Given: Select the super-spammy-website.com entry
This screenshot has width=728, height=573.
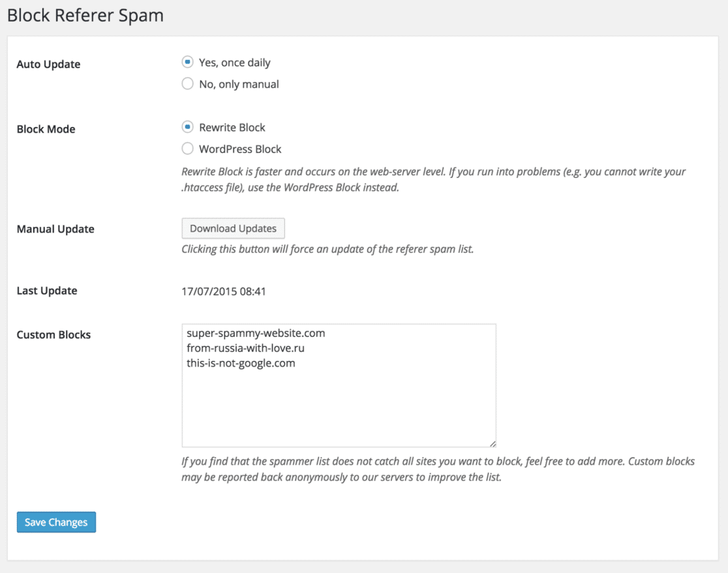Looking at the screenshot, I should [x=254, y=332].
